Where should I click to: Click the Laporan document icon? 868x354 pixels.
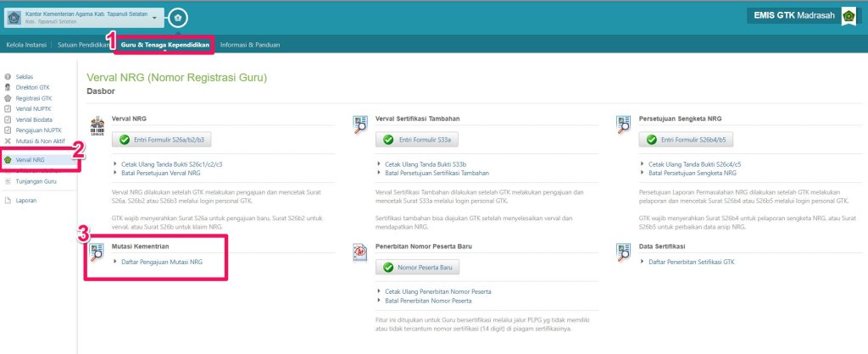point(8,201)
